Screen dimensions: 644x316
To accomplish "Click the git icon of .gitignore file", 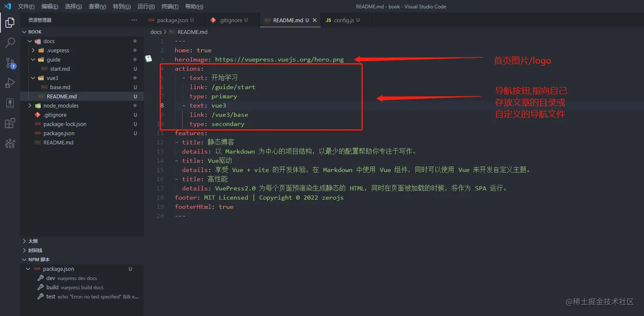I will (37, 115).
